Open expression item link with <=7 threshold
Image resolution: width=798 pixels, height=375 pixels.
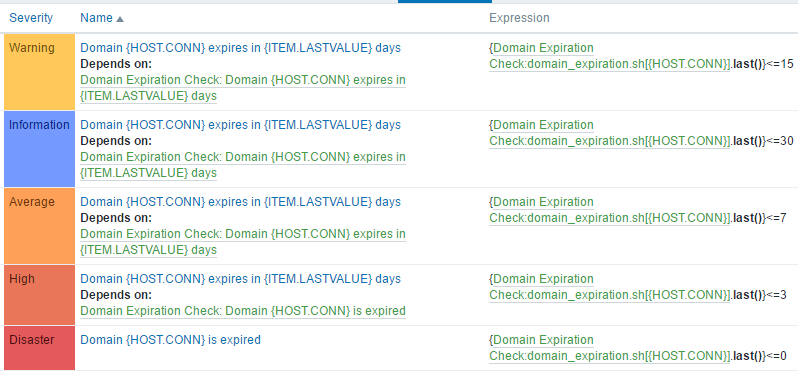pyautogui.click(x=610, y=210)
